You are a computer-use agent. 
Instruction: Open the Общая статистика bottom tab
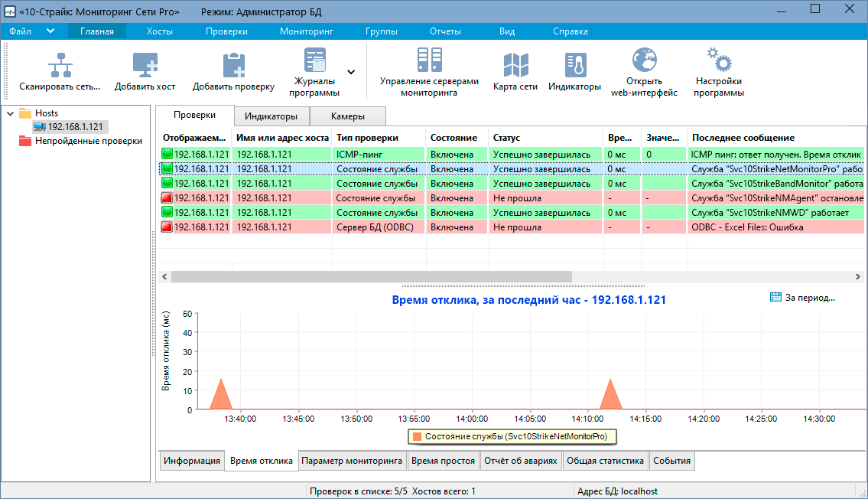click(x=605, y=460)
